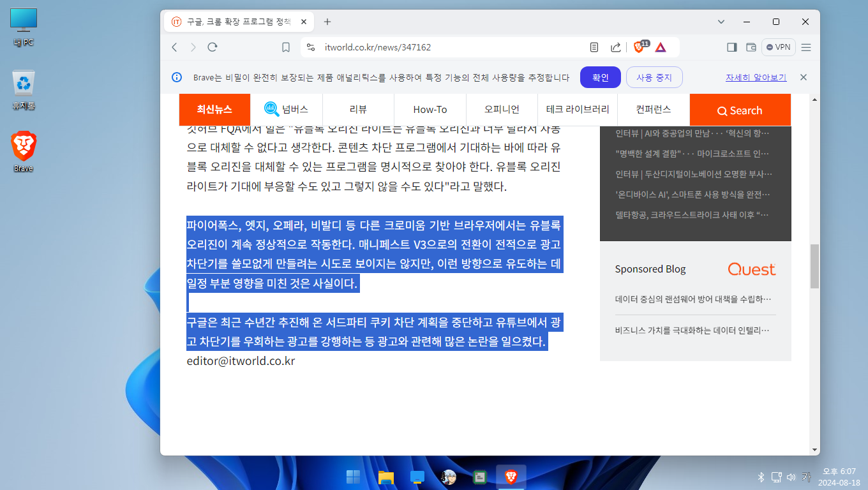Open the green chip taskbar app
The height and width of the screenshot is (490, 868).
(480, 477)
